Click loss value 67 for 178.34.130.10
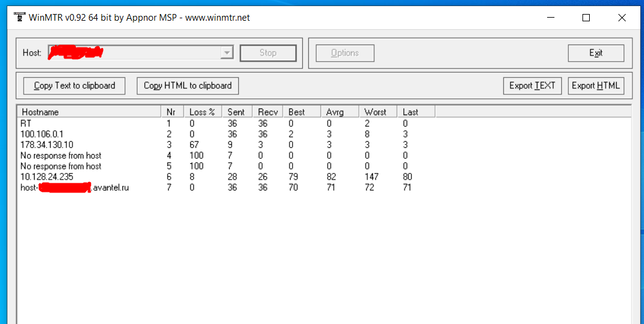The image size is (644, 324). pos(194,145)
